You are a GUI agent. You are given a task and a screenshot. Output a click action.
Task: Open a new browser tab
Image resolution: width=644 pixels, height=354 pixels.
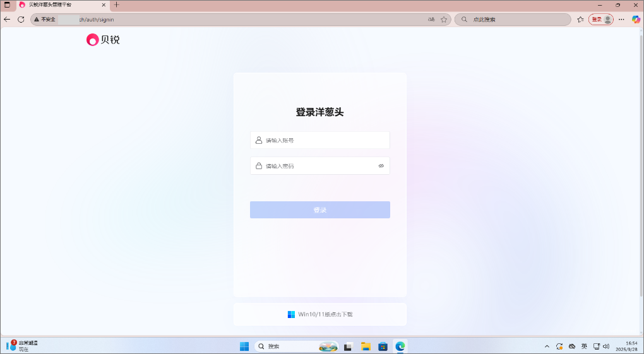pos(116,4)
